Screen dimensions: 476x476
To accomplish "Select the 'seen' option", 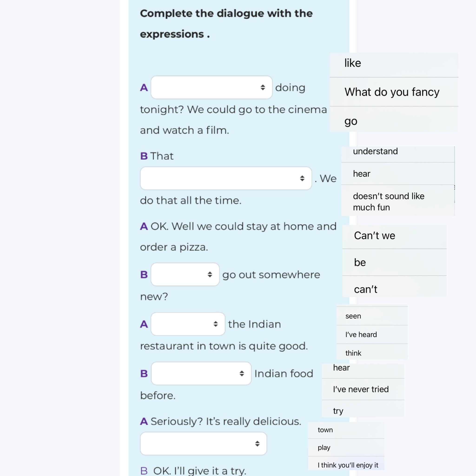I will tap(372, 316).
